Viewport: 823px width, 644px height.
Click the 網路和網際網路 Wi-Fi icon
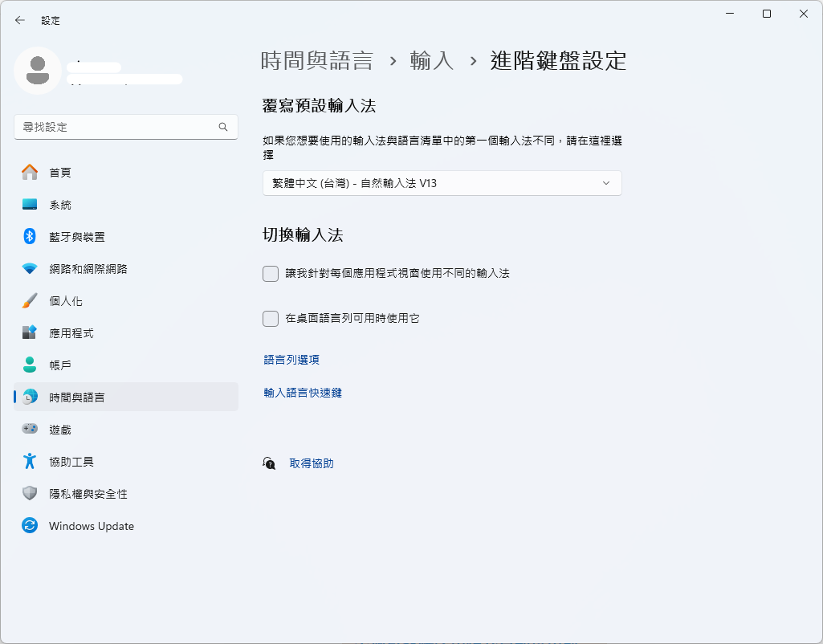[30, 269]
